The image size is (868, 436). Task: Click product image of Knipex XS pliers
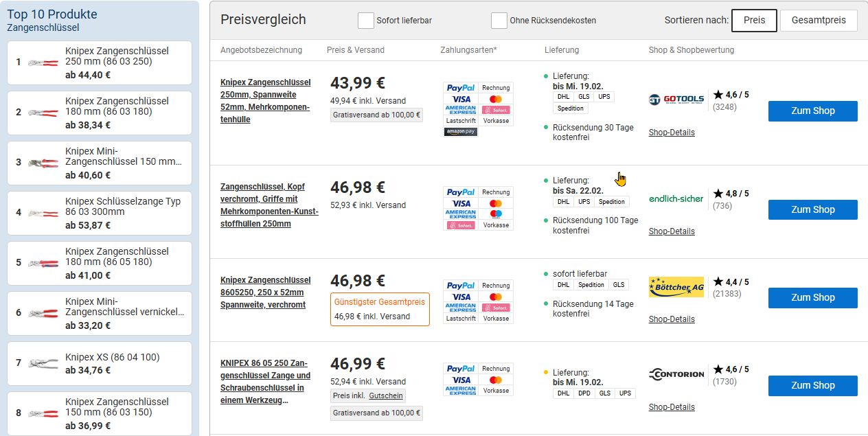(43, 363)
